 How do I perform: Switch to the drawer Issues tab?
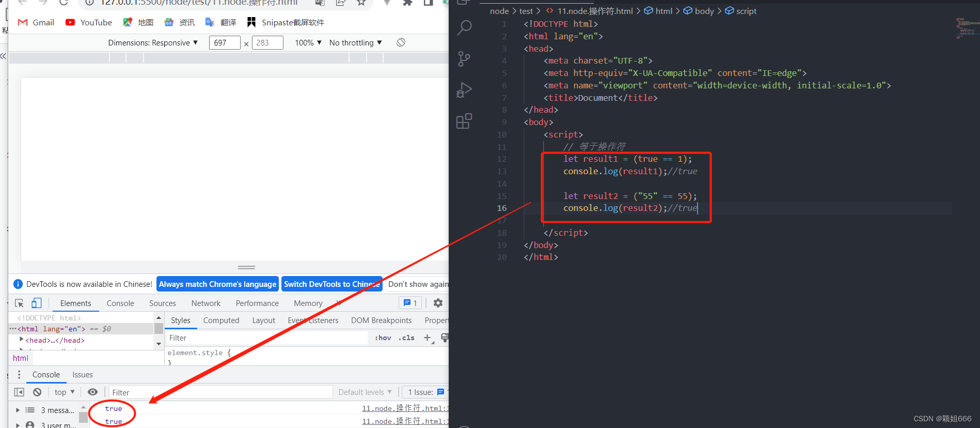point(83,375)
